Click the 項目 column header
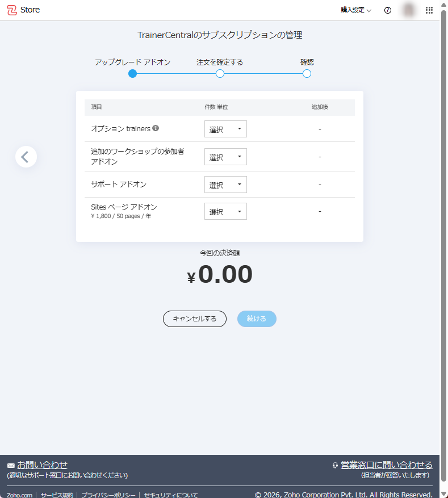The image size is (448, 498). pyautogui.click(x=96, y=107)
